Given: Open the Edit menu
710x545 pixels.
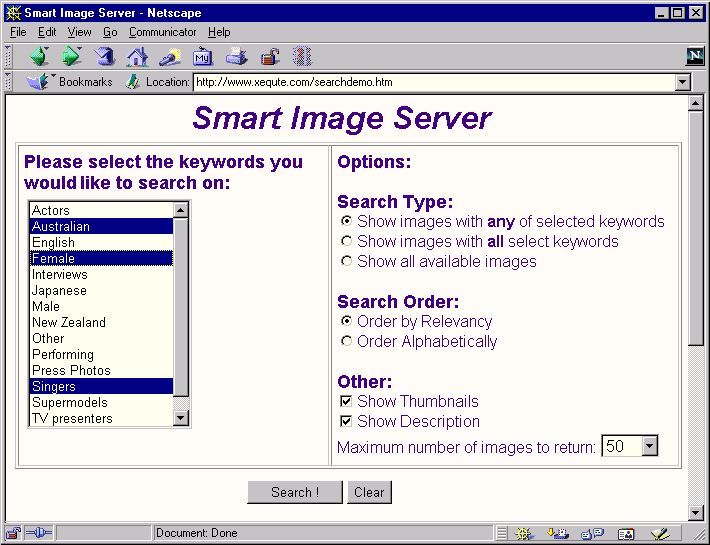Looking at the screenshot, I should tap(47, 33).
